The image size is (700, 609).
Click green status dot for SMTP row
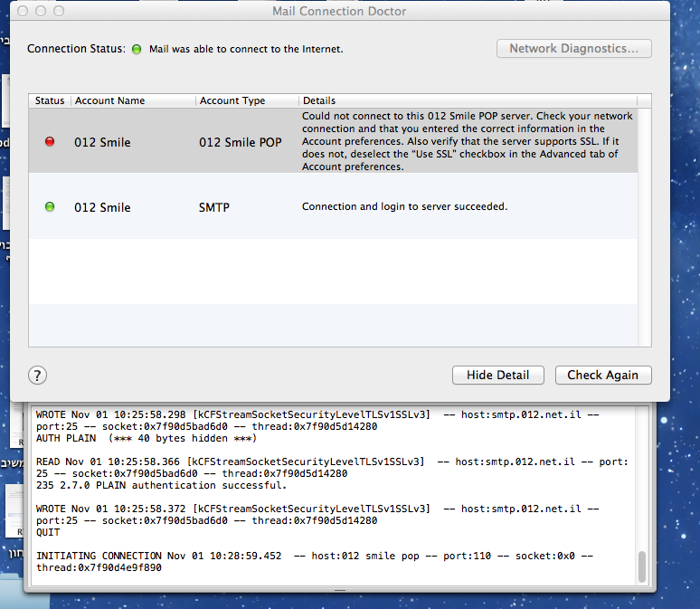(50, 206)
